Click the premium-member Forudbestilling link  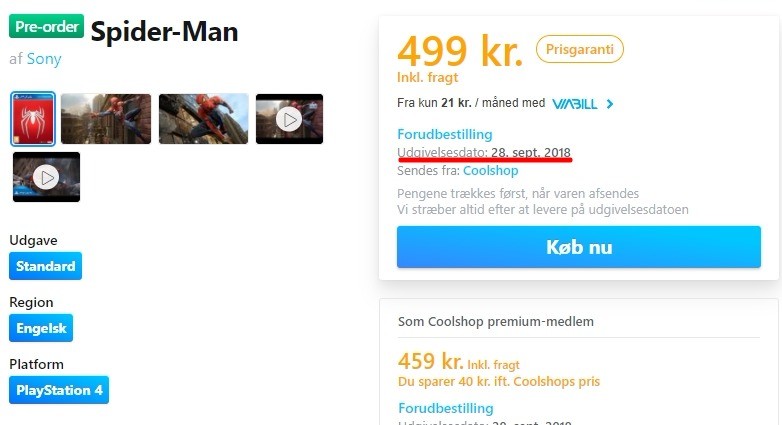[446, 408]
